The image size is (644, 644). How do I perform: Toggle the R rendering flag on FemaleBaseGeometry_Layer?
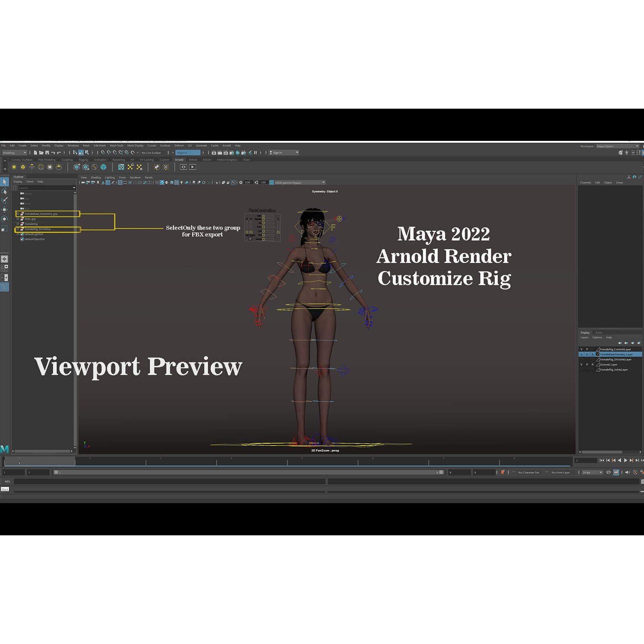pyautogui.click(x=593, y=354)
